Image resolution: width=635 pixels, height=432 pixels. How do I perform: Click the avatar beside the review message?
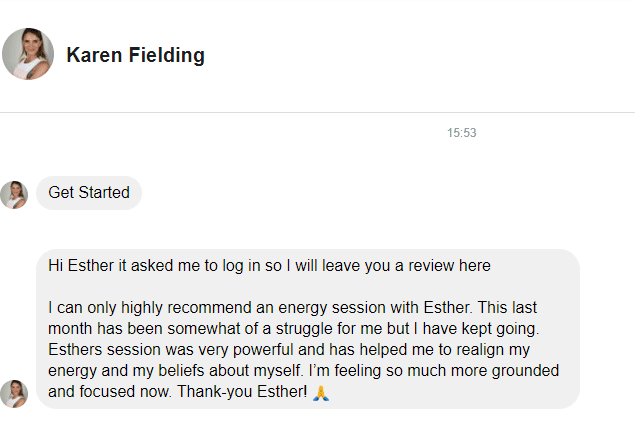click(14, 394)
